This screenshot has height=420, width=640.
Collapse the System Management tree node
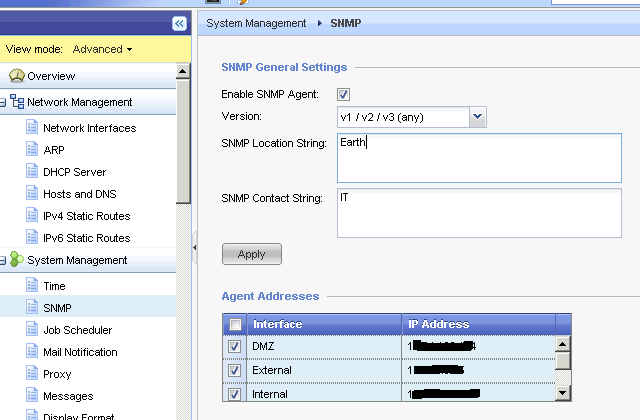(x=2, y=260)
